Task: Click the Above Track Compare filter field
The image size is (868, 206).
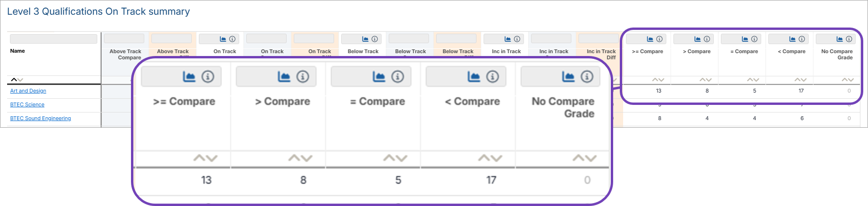Action: click(x=124, y=38)
